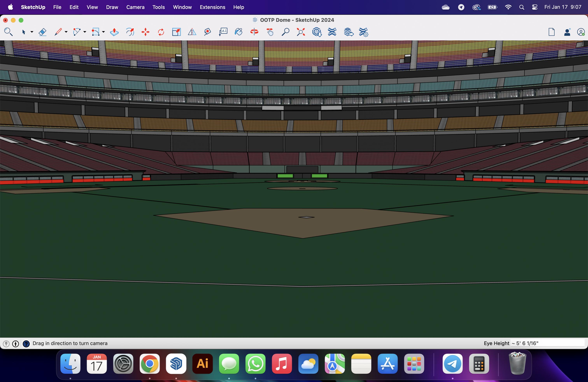Open the Draw menu
The image size is (588, 382).
pyautogui.click(x=112, y=7)
